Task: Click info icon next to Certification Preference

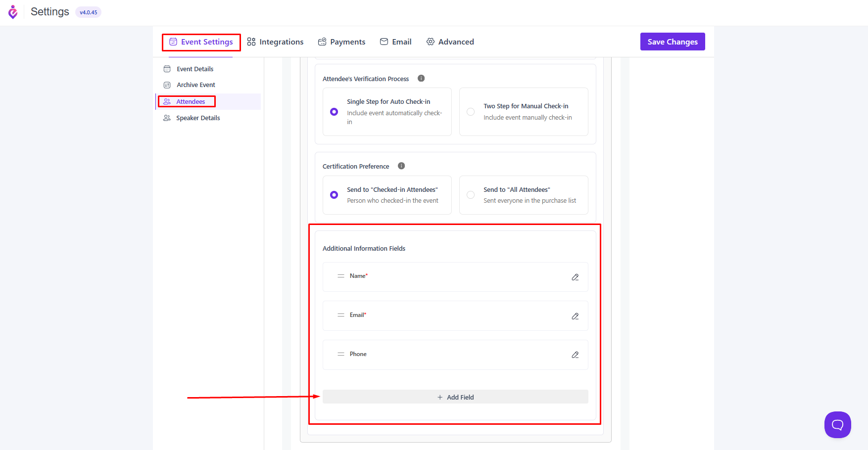Action: [401, 166]
